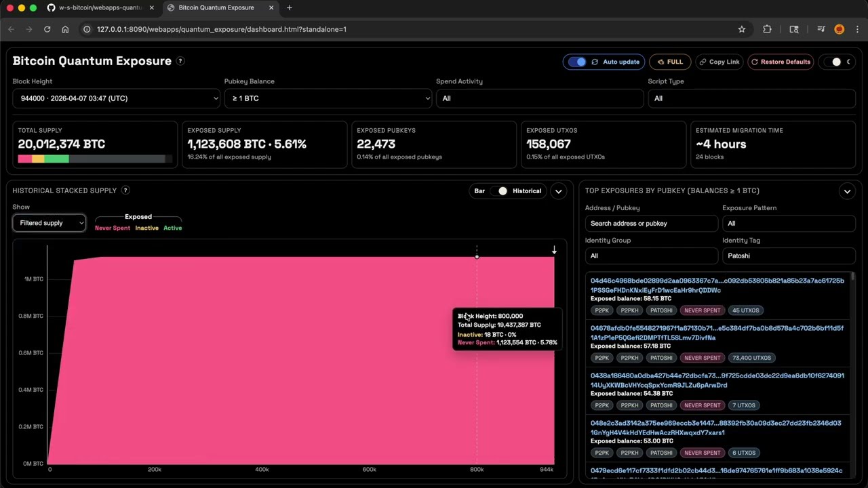Viewport: 868px width, 488px height.
Task: Click the chart marker point at 800k
Action: (x=477, y=256)
